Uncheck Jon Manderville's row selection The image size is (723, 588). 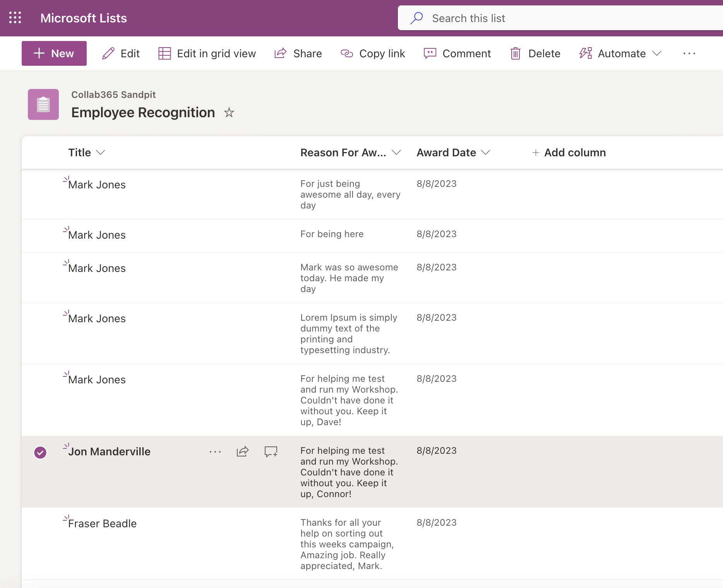(x=40, y=452)
